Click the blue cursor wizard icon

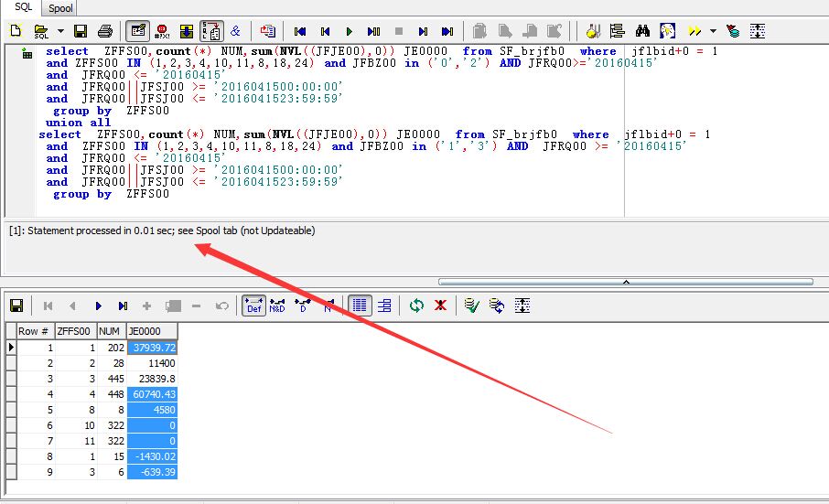[x=667, y=31]
